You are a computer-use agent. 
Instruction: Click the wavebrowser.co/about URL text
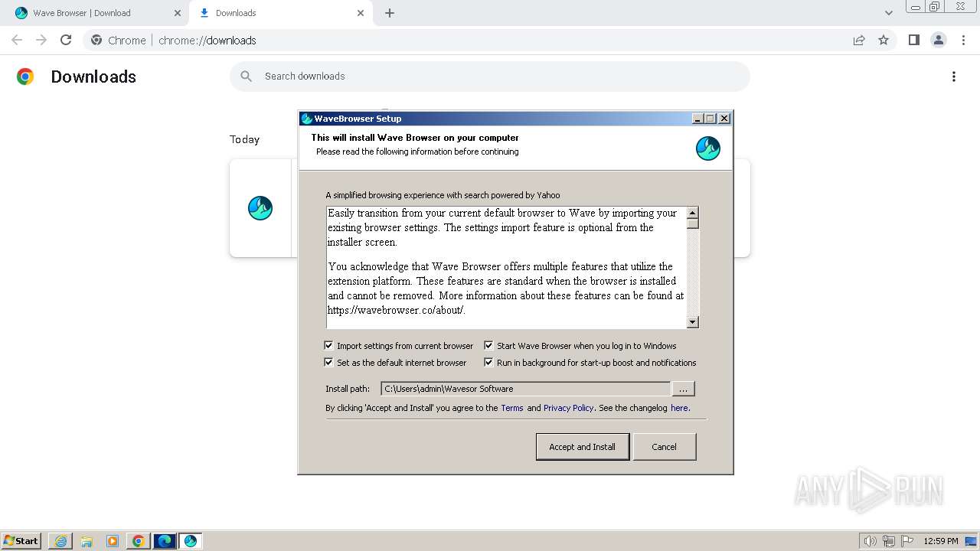396,310
